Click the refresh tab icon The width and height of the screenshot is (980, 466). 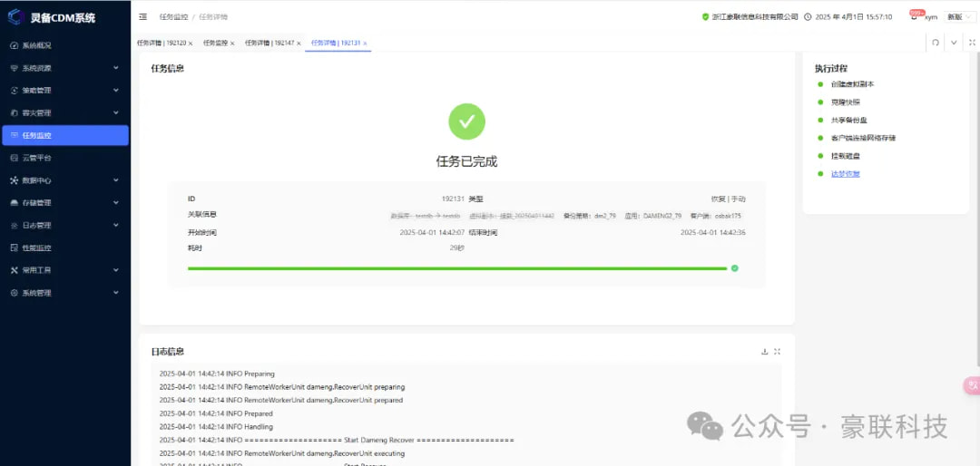pyautogui.click(x=936, y=43)
